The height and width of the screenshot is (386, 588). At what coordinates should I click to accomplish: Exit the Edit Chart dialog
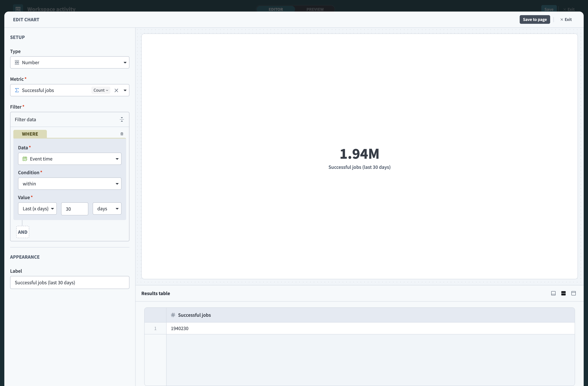pyautogui.click(x=566, y=19)
